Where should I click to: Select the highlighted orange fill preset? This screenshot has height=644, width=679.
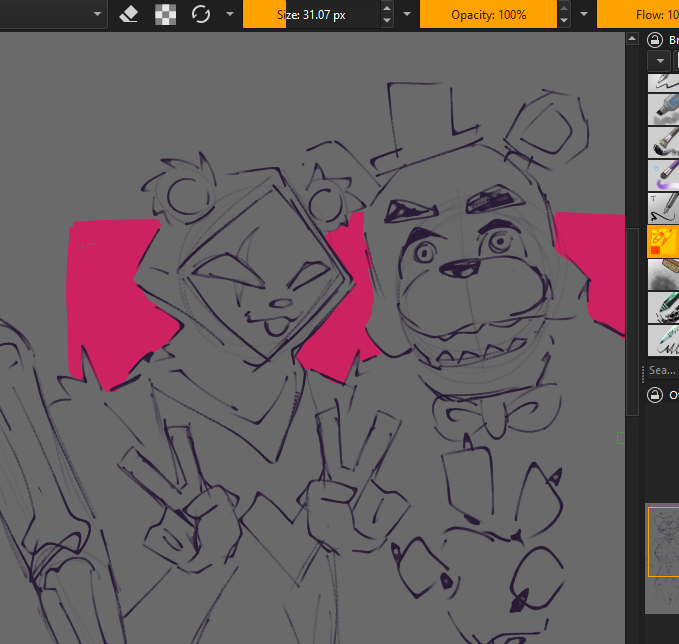tap(663, 241)
